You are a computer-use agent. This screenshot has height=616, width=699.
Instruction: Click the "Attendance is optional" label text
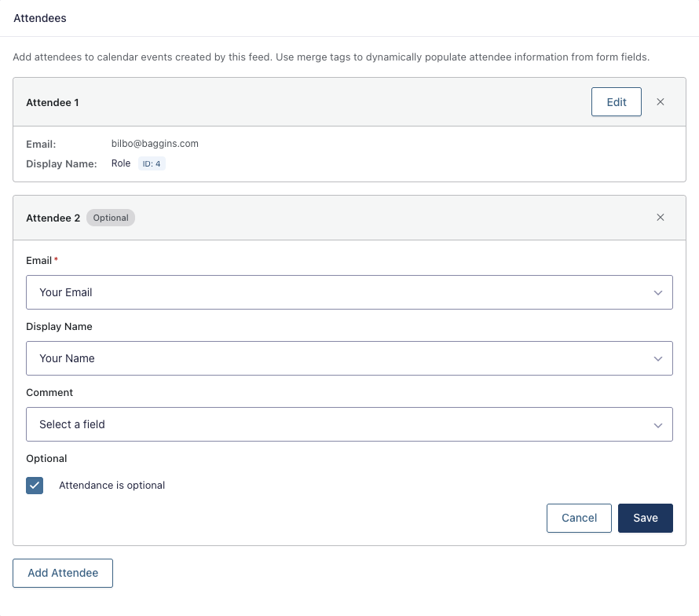coord(112,486)
